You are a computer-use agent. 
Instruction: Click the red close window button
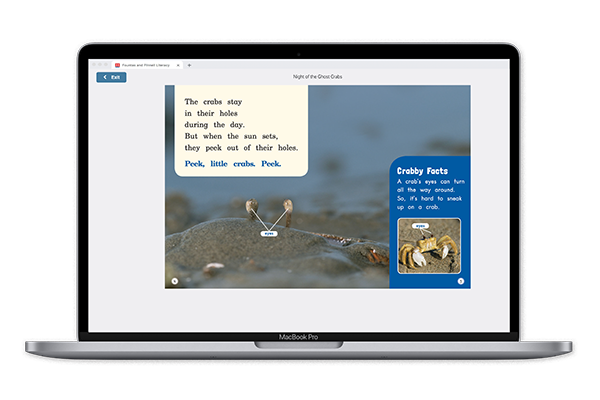tap(93, 64)
